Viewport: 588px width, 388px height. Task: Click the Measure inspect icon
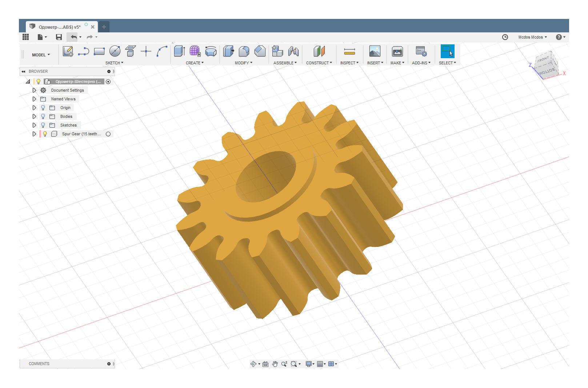click(349, 51)
